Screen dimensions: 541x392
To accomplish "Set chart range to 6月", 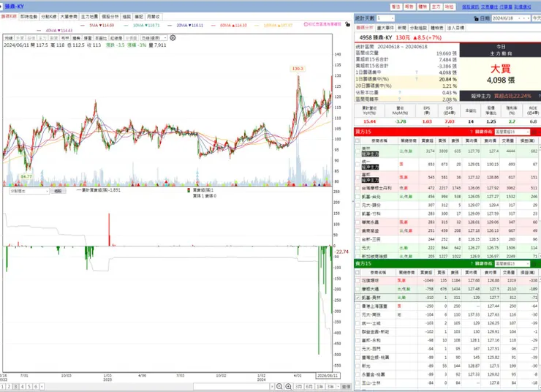I will [x=309, y=386].
